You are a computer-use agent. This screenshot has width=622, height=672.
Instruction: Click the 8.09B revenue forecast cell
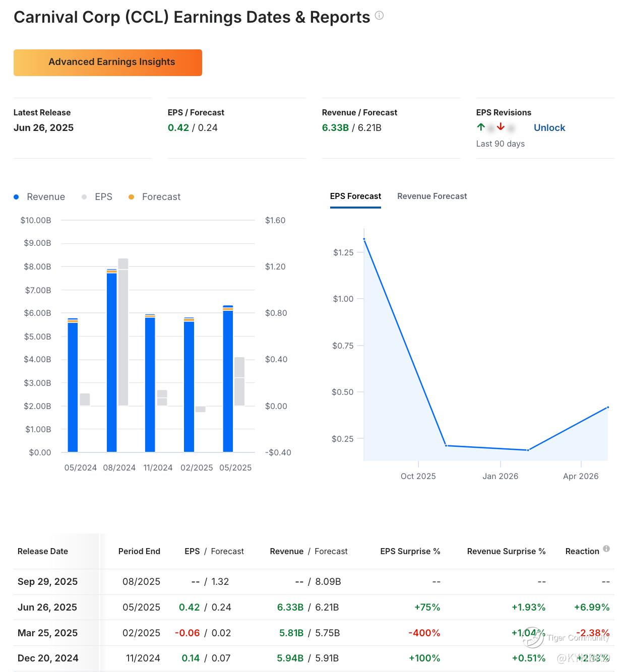328,582
